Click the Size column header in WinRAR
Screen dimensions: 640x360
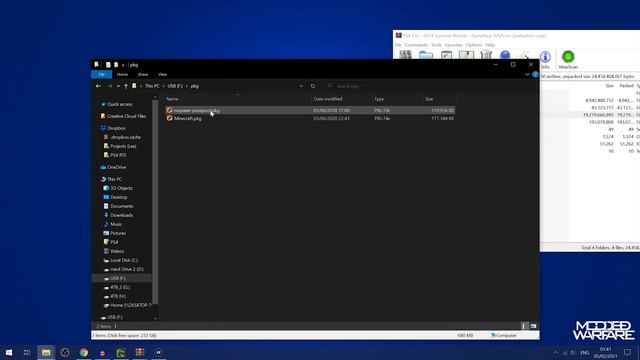click(609, 86)
